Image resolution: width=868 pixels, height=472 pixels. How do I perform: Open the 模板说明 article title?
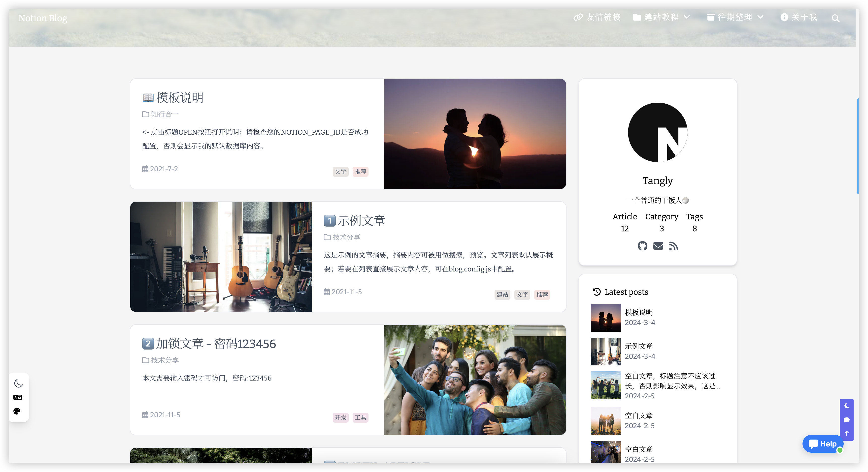coord(180,98)
